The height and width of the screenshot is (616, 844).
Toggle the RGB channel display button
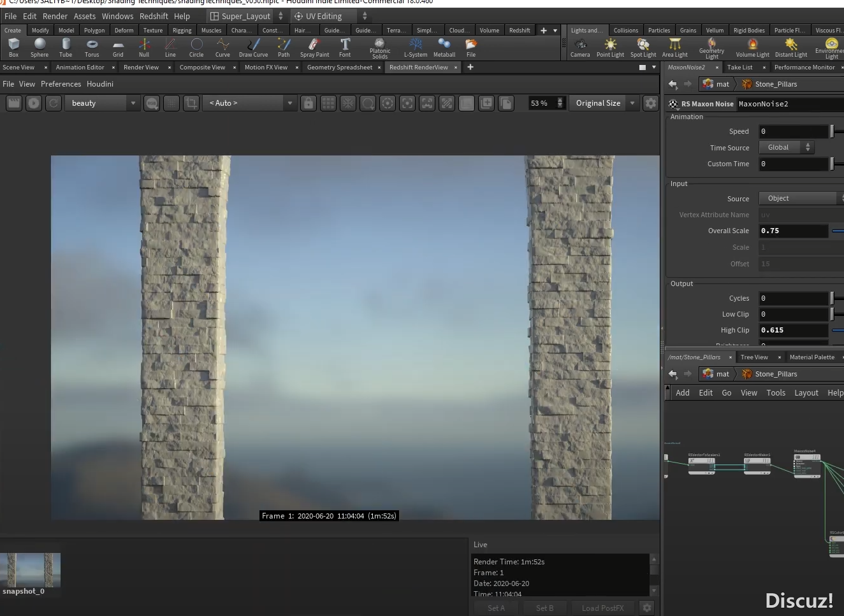[x=152, y=103]
